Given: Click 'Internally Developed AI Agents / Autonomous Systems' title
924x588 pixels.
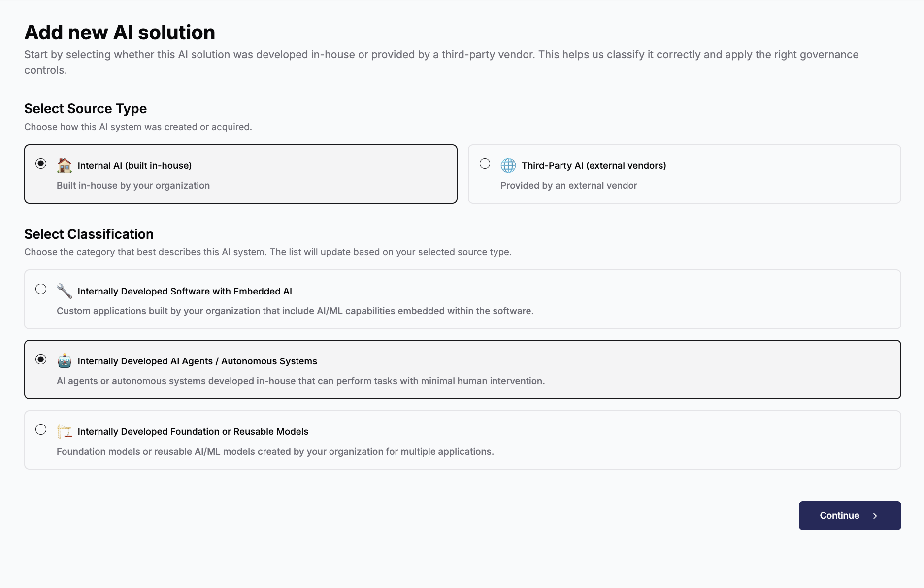Looking at the screenshot, I should coord(197,361).
